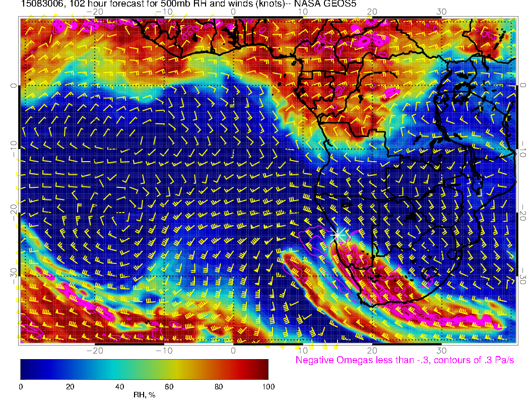The width and height of the screenshot is (532, 411).
Task: Click the '60' tick label of the color bar
Action: (x=169, y=387)
